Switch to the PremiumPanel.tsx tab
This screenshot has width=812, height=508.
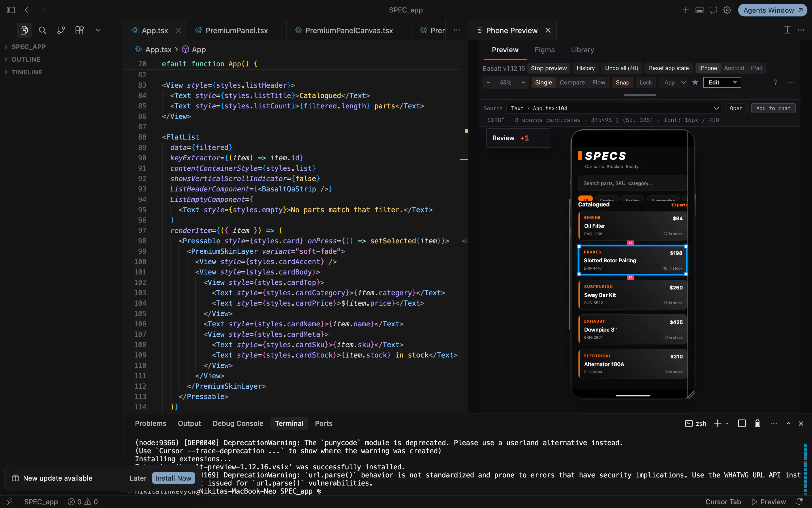236,30
